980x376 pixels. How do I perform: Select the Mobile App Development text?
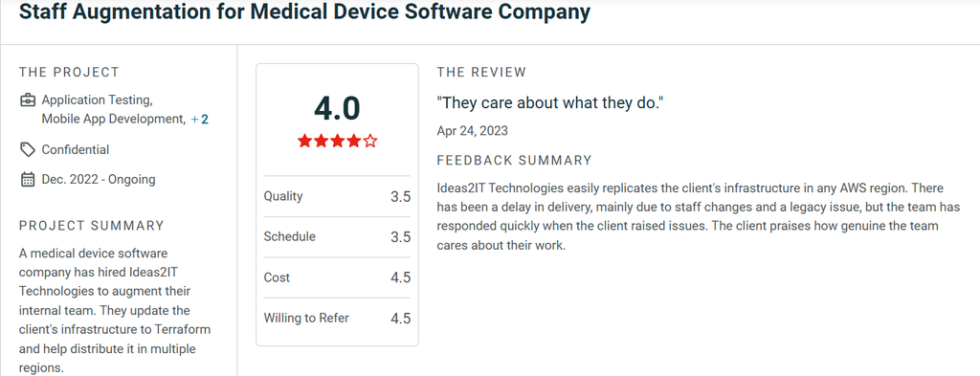(x=113, y=120)
